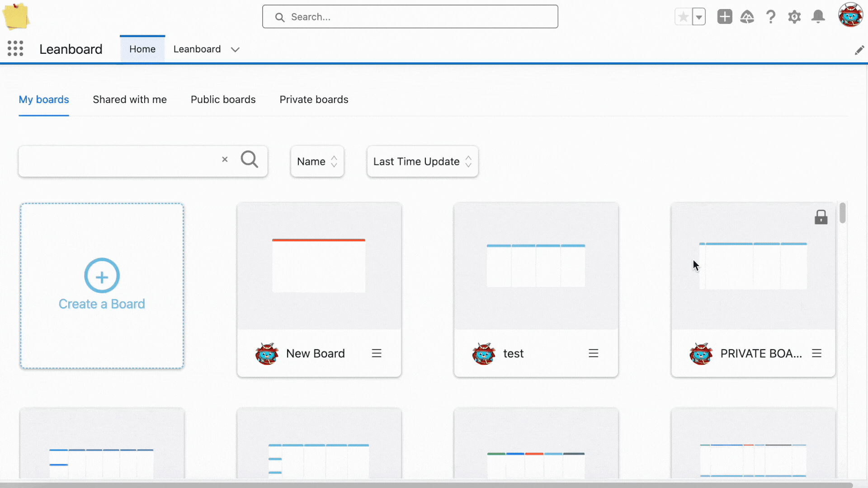
Task: Open the user avatar profile menu
Action: click(850, 15)
